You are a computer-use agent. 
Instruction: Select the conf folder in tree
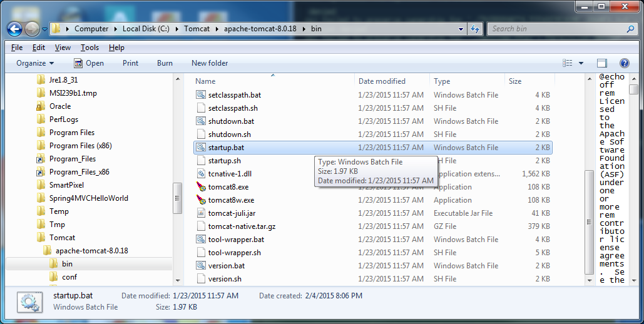(x=69, y=277)
